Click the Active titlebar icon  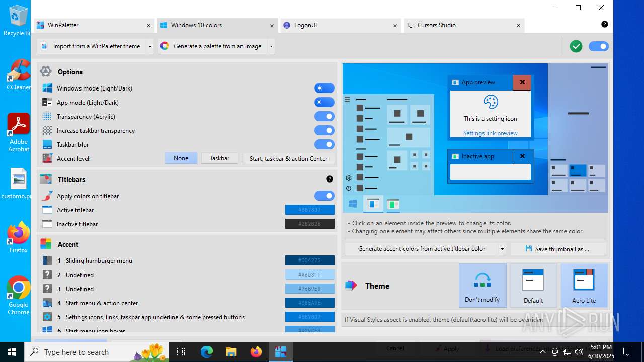point(47,210)
